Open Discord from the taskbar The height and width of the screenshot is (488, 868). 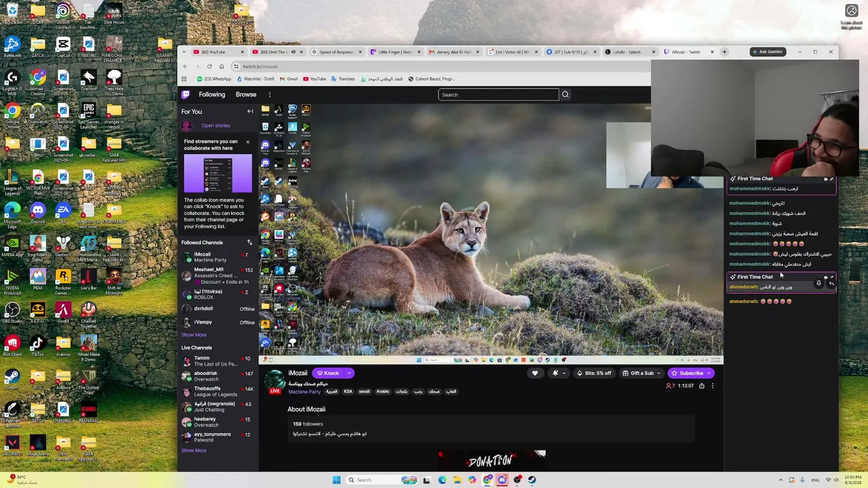pos(502,480)
